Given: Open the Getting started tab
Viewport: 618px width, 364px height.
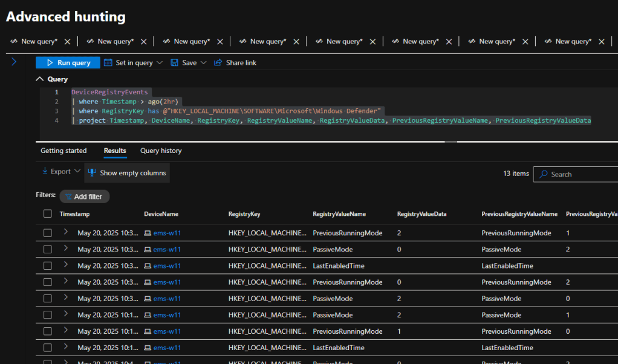Looking at the screenshot, I should tap(63, 151).
